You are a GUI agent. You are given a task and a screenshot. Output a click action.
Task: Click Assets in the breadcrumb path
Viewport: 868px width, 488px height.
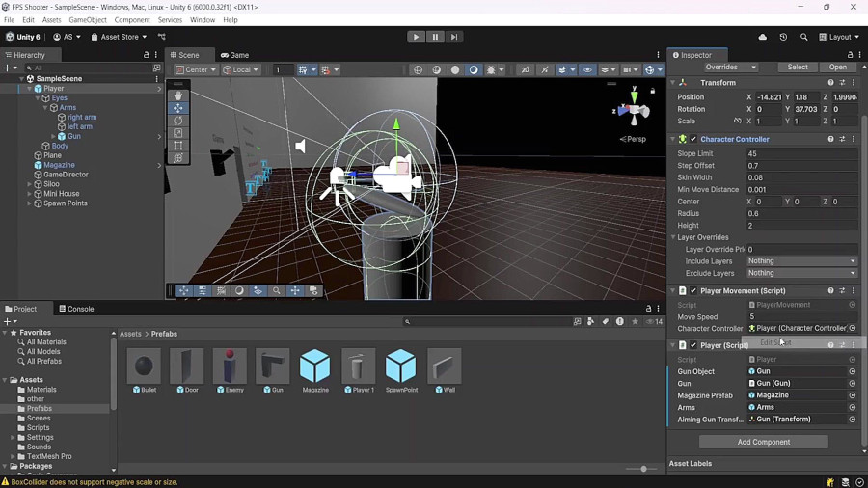pyautogui.click(x=130, y=334)
